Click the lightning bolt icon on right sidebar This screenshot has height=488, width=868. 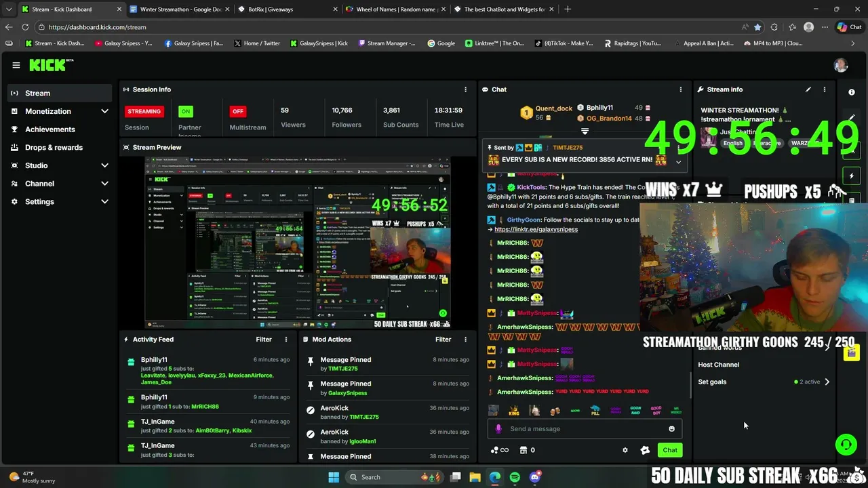click(852, 176)
